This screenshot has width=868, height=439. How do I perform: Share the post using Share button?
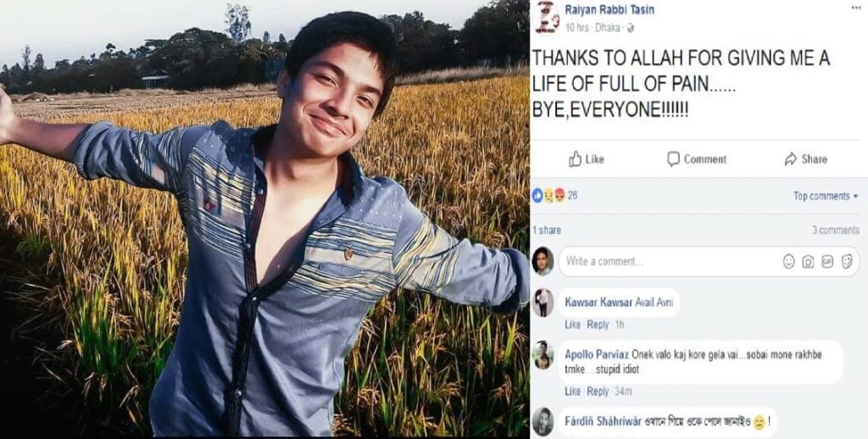(x=804, y=159)
